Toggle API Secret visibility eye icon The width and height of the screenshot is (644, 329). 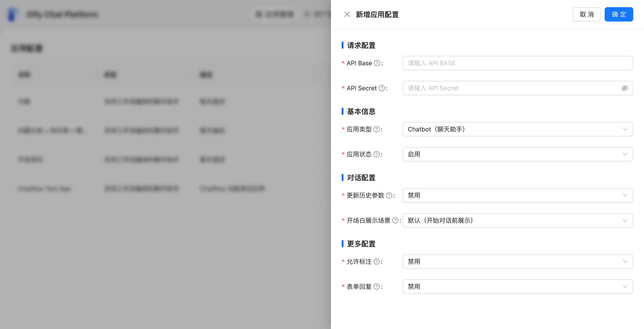[x=625, y=88]
